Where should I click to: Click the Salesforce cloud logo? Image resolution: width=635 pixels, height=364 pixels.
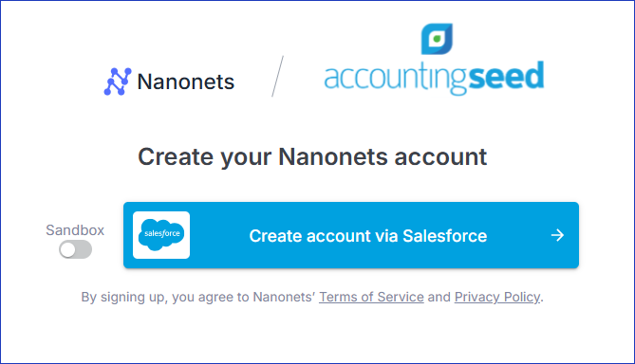click(x=161, y=234)
